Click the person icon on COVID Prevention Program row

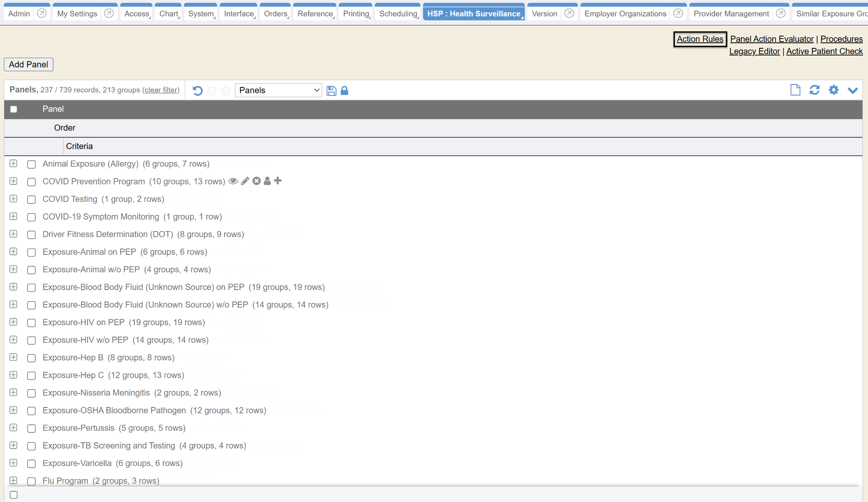point(267,181)
